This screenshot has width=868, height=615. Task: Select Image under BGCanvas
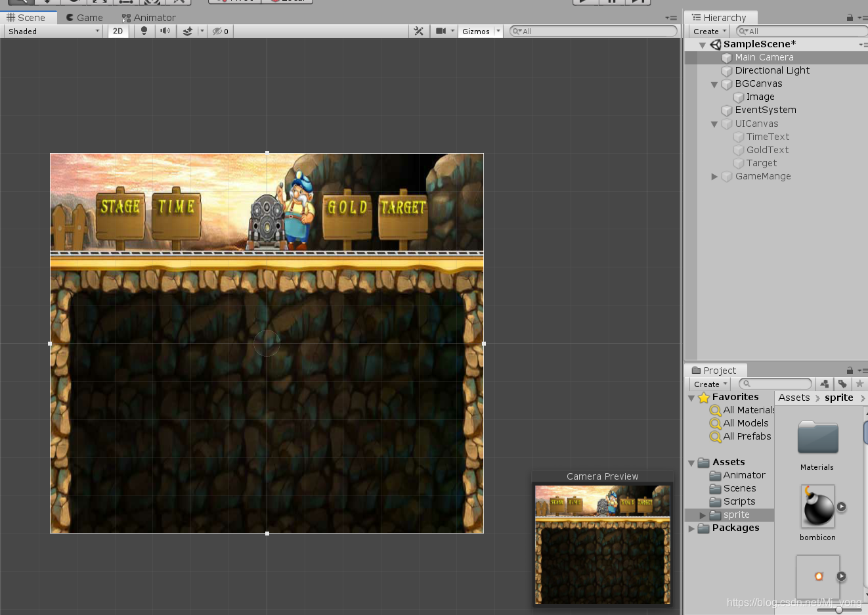point(760,97)
